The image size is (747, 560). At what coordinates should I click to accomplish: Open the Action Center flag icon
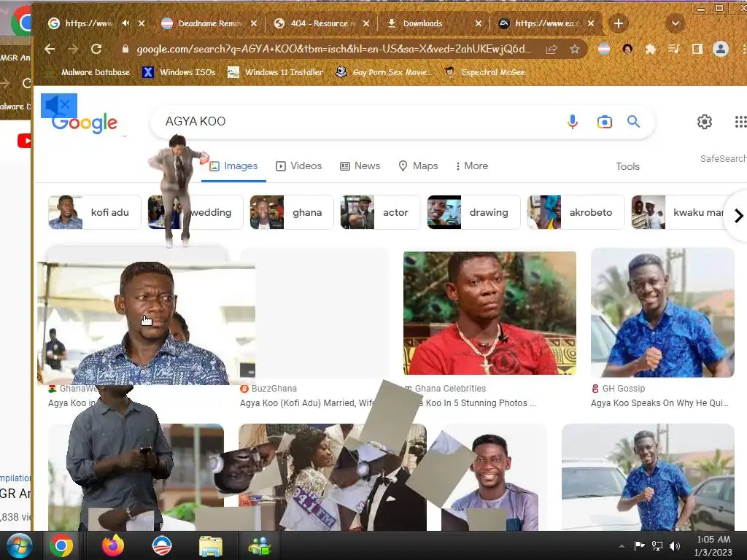tap(639, 545)
